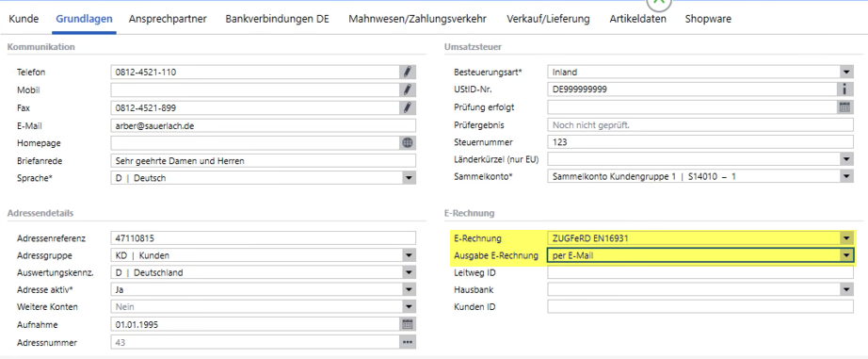868x359 pixels.
Task: Click the info icon beside USt-ID-Nr.
Action: [x=845, y=90]
